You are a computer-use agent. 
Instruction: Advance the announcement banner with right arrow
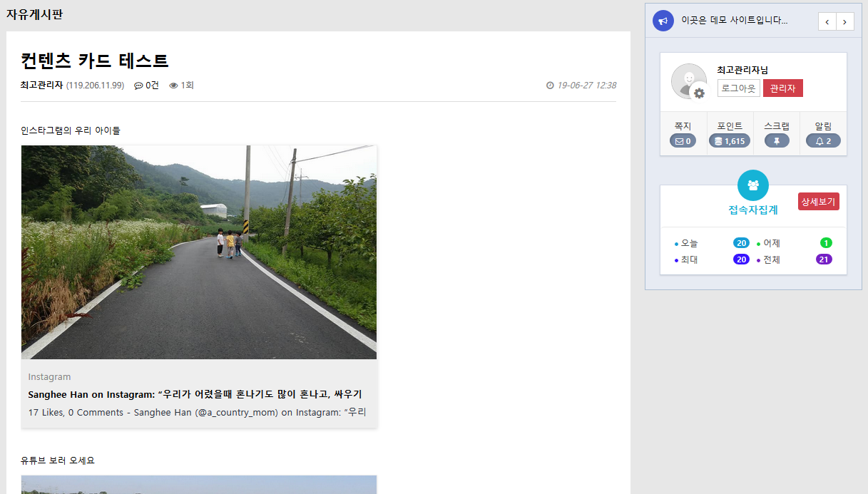coord(844,21)
